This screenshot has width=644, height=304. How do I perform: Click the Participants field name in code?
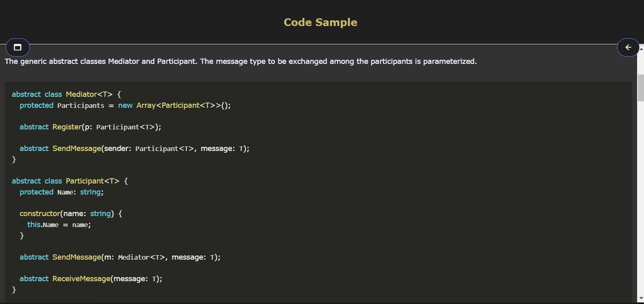(80, 105)
